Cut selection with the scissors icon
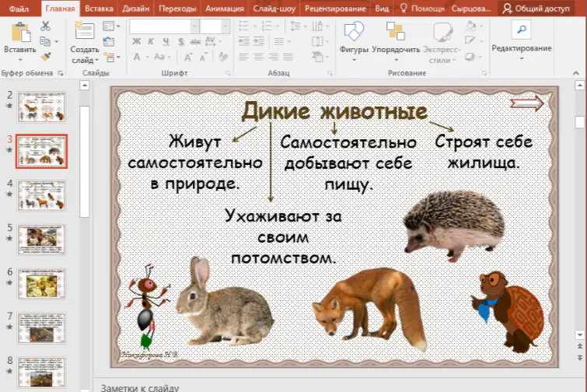587x392 pixels. (x=45, y=26)
